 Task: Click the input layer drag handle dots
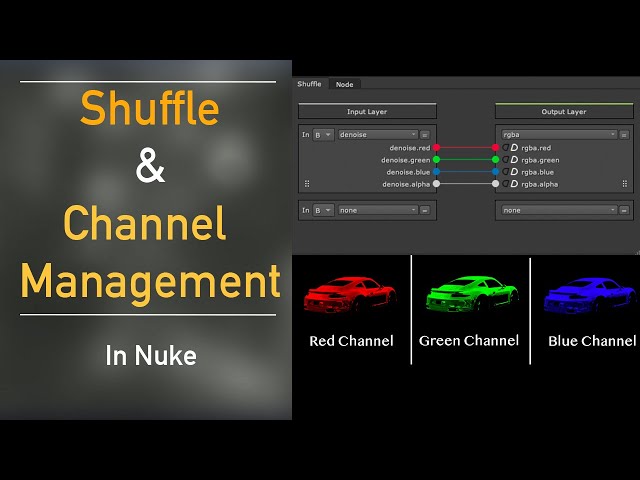307,184
